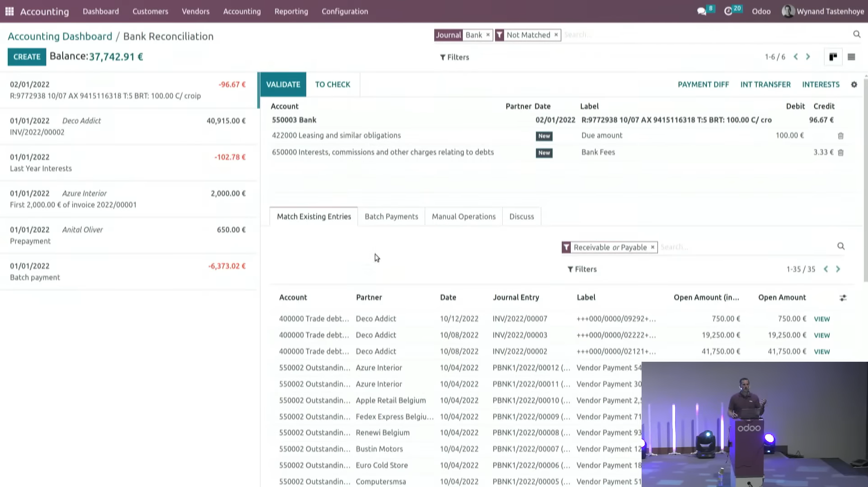Screen dimensions: 868x487
Task: Open the Odoo company switcher
Action: 761,11
